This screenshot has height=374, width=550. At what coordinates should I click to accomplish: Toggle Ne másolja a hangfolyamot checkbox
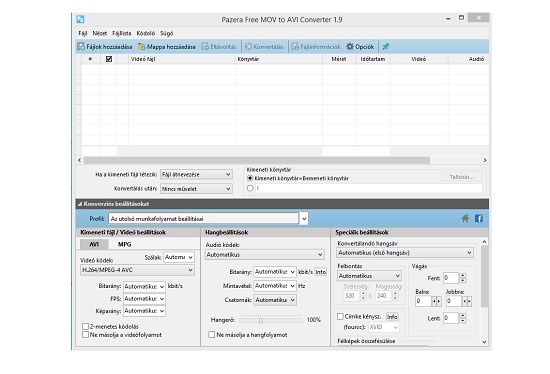tap(212, 335)
